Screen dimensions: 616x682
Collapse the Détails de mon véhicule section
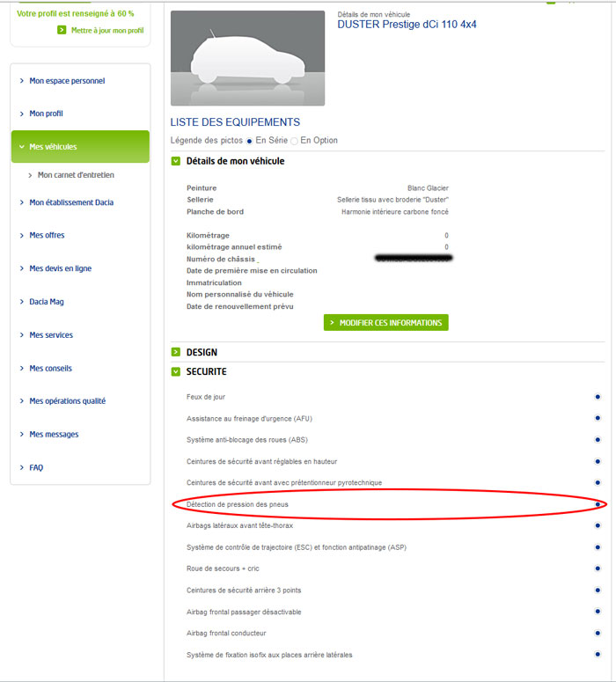(176, 161)
